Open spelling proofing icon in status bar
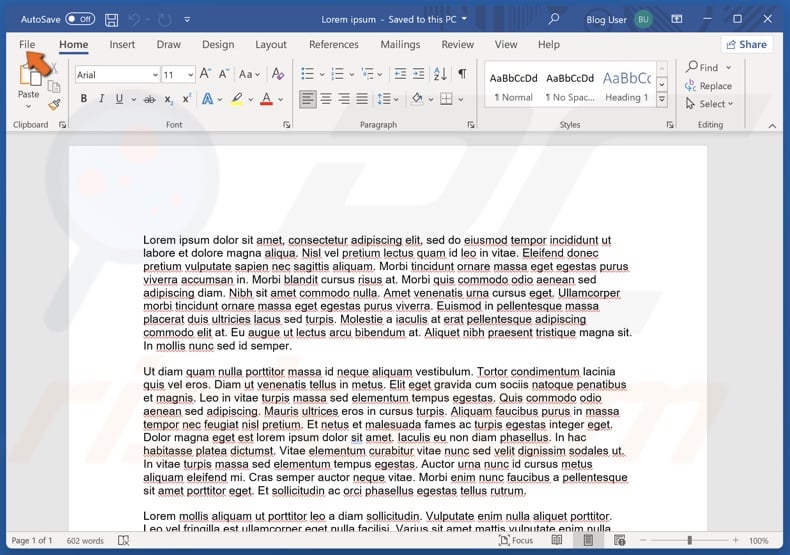This screenshot has width=790, height=555. tap(123, 540)
